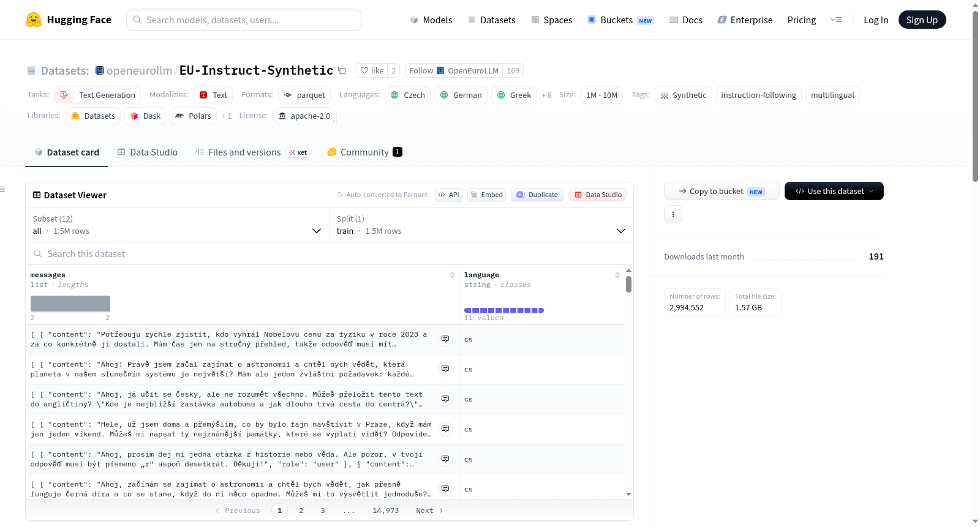Open conversation icon for astronomii planeta row
The height and width of the screenshot is (527, 980).
[445, 369]
